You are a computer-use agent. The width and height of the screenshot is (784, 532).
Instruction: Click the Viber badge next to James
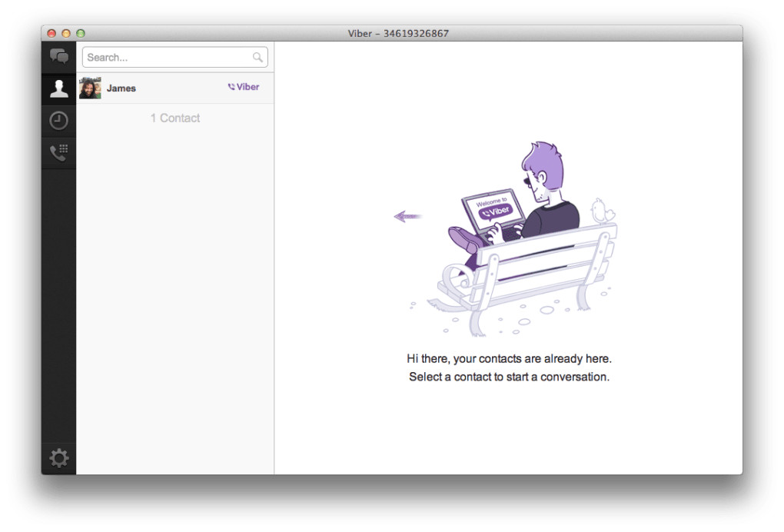tap(244, 87)
